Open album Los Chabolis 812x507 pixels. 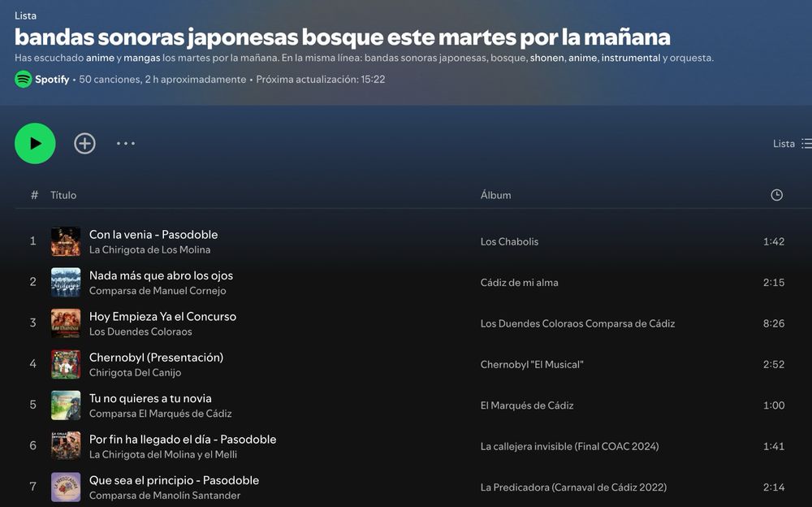coord(510,241)
